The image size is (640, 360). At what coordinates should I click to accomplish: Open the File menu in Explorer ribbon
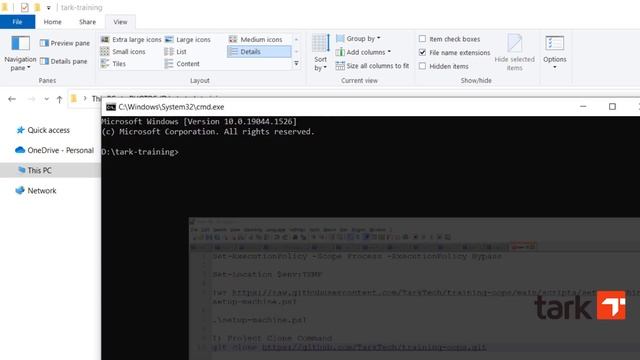(x=17, y=22)
